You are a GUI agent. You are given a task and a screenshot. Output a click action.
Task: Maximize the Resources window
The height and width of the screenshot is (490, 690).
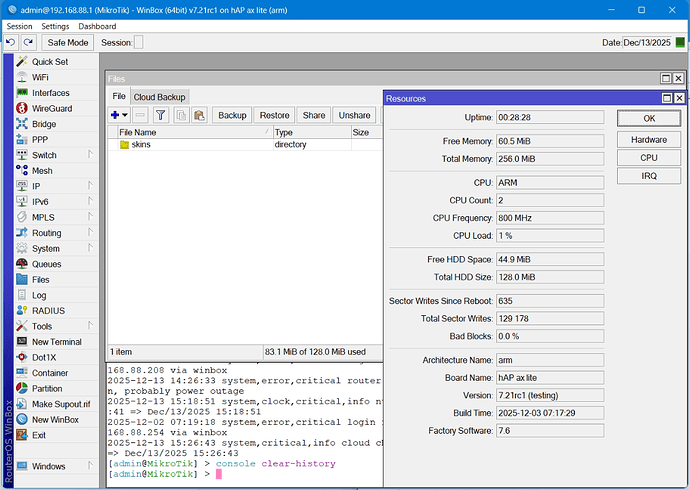tap(667, 98)
